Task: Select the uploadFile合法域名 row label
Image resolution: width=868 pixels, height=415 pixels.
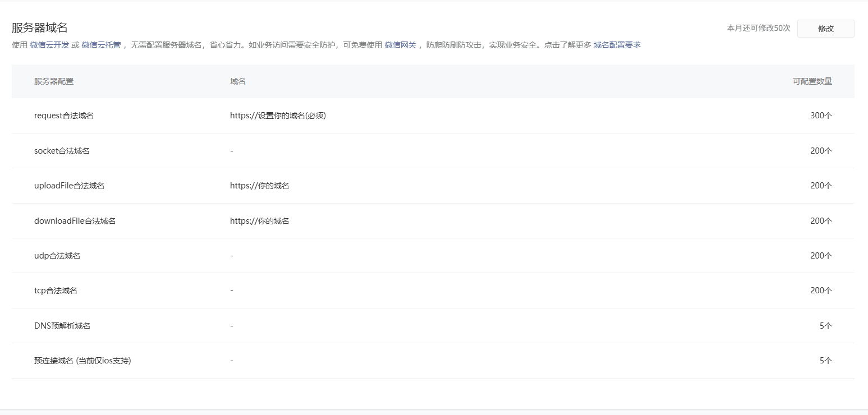Action: 69,186
